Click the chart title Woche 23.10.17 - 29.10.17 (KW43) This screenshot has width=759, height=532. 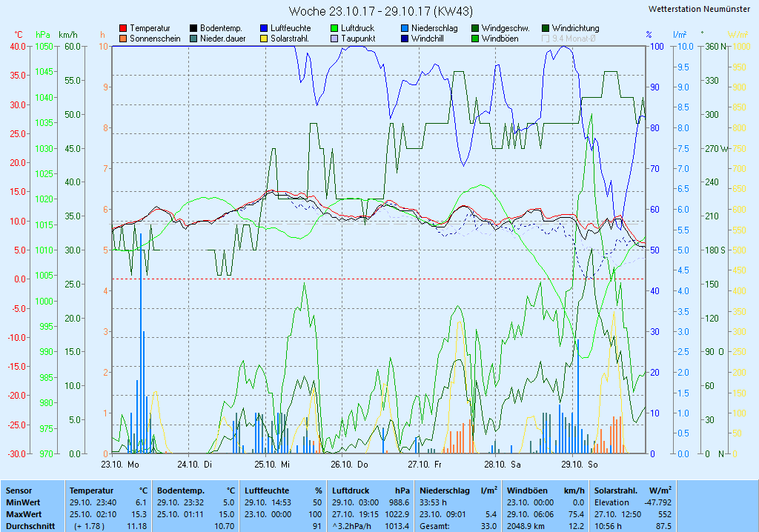click(x=381, y=11)
